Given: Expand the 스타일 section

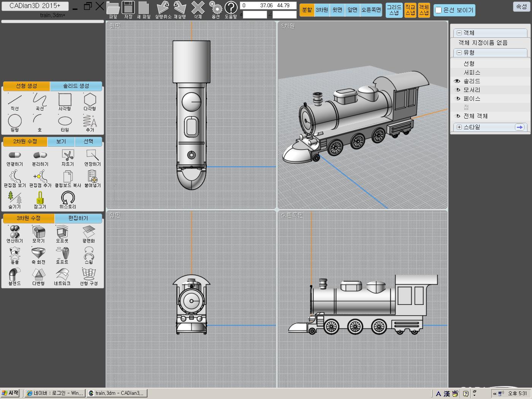Looking at the screenshot, I should point(459,127).
